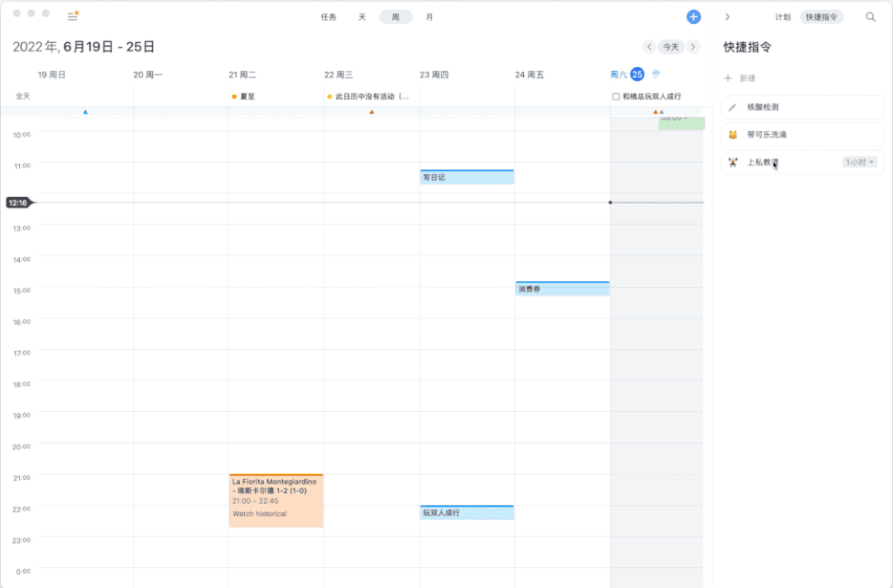Click the weightlifting icon of 上私教课
This screenshot has height=588, width=893.
[733, 162]
